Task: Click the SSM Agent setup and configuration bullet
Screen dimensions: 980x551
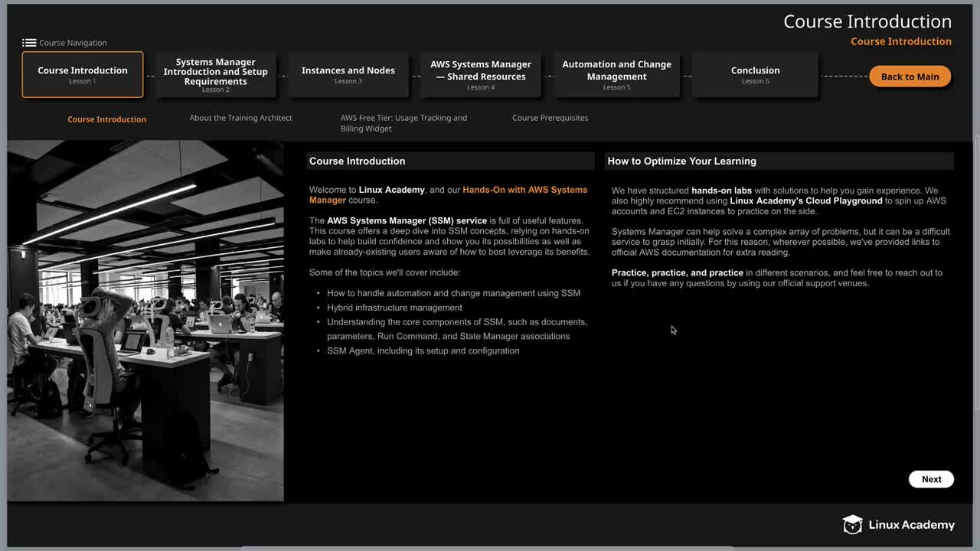Action: (423, 350)
